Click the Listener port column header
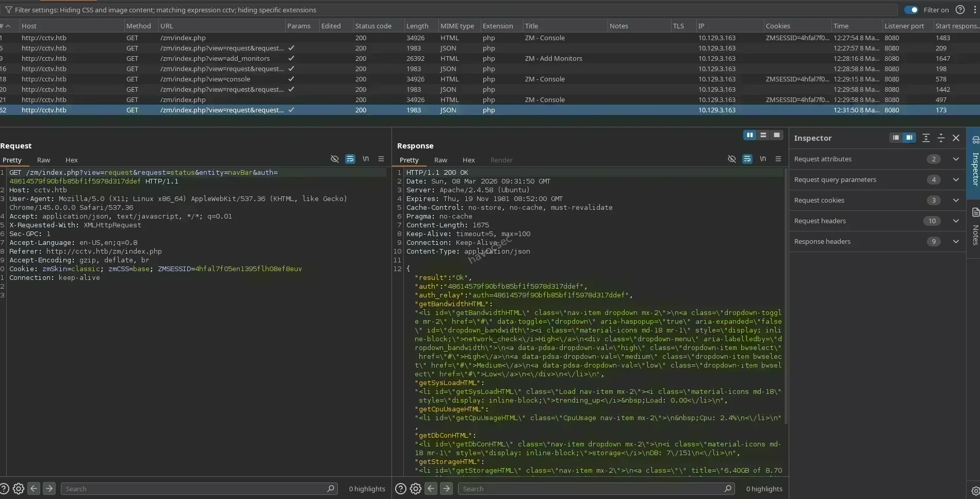 907,26
